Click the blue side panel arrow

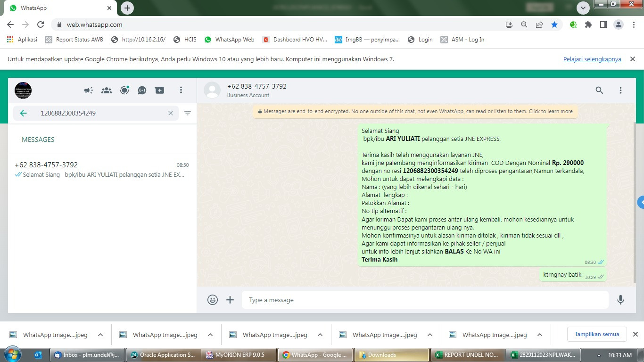click(x=641, y=202)
